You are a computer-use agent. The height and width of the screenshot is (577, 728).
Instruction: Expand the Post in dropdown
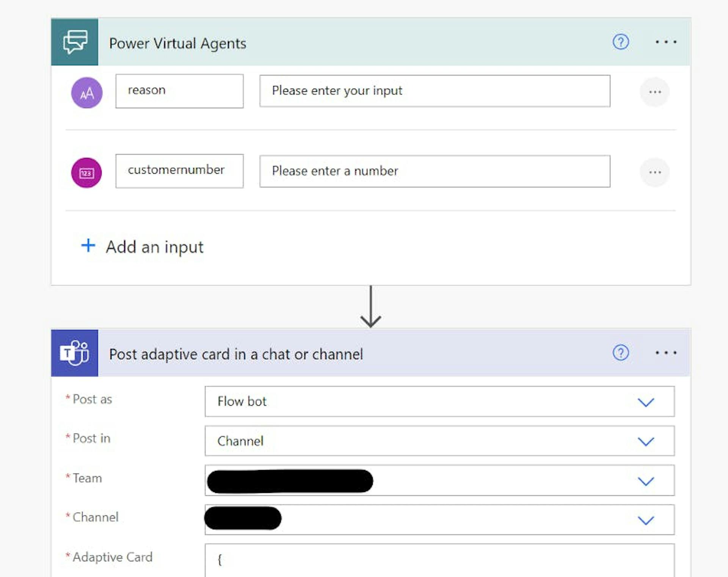(646, 441)
